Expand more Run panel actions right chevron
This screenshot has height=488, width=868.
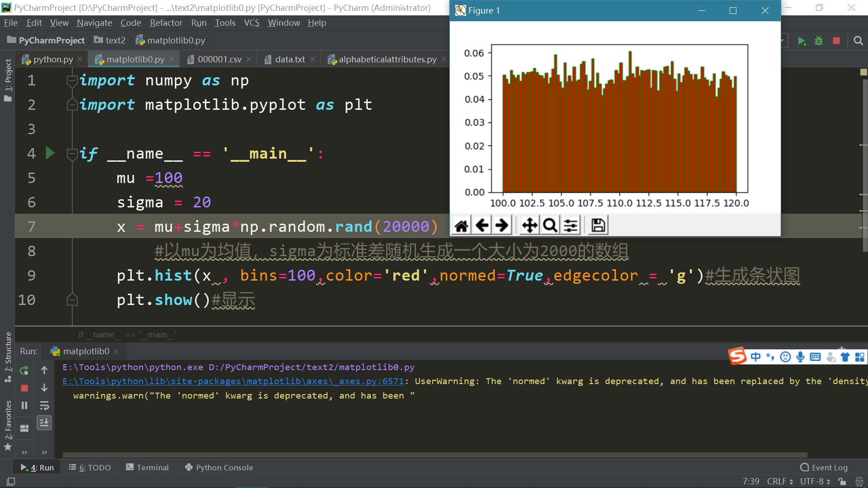44,452
